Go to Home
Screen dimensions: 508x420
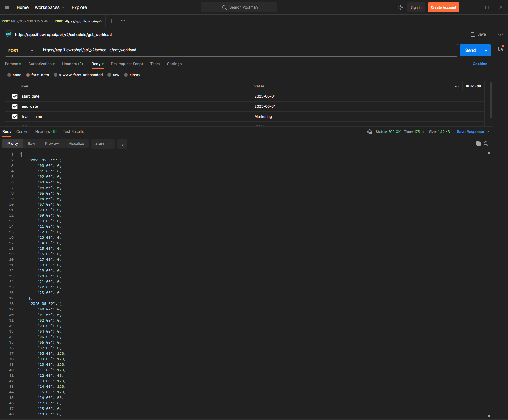pos(22,7)
